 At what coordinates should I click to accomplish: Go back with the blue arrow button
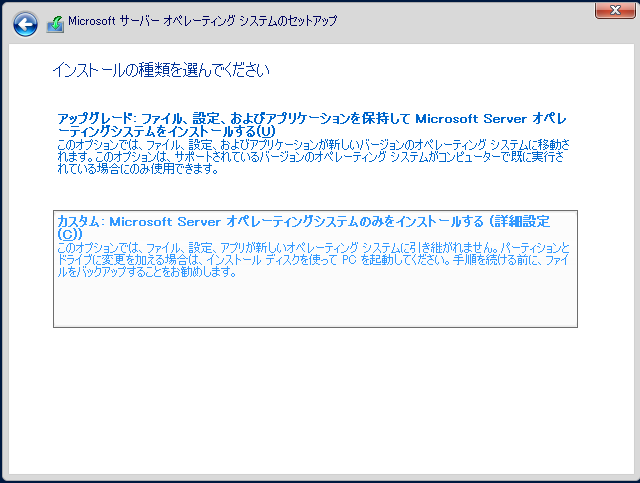tap(25, 24)
